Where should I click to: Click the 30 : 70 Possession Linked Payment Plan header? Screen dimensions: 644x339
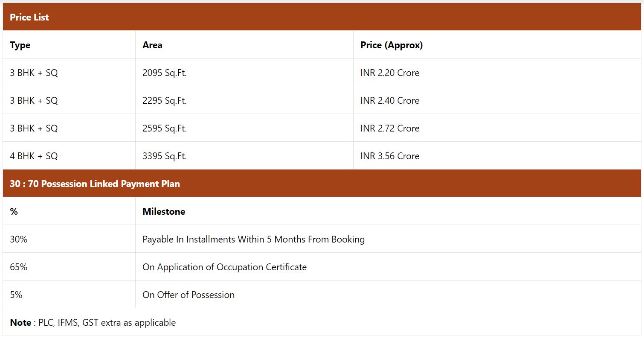pos(95,184)
